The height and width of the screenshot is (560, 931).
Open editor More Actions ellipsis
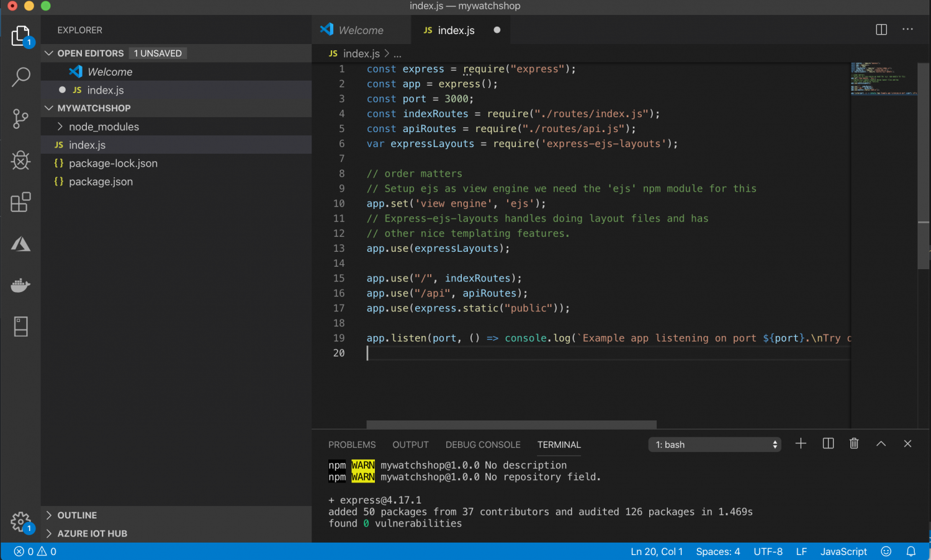click(907, 30)
